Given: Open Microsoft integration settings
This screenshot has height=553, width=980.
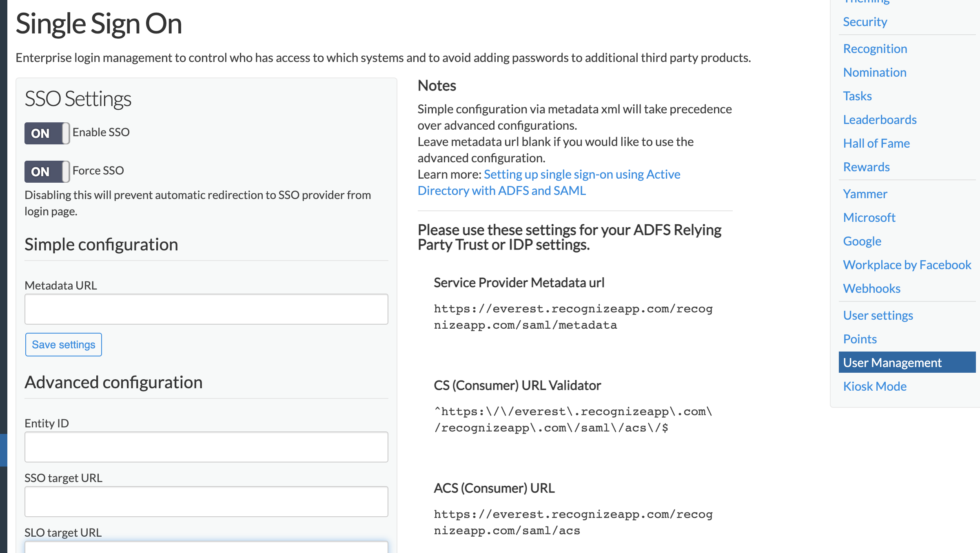Looking at the screenshot, I should 869,217.
